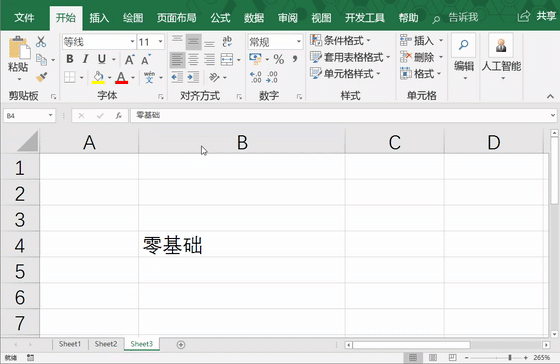
Task: Open font name dropdown 等线
Action: click(132, 42)
